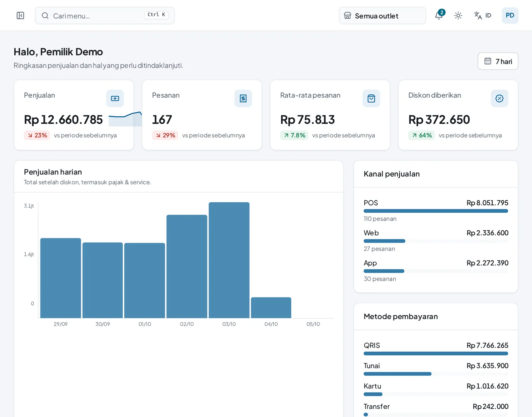This screenshot has height=417, width=532.
Task: Click the 01/10 bar in daily chart
Action: tap(145, 281)
